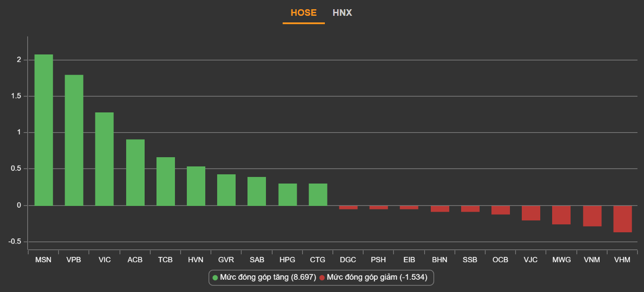
Task: Click the green legend dot for increases
Action: 215,278
